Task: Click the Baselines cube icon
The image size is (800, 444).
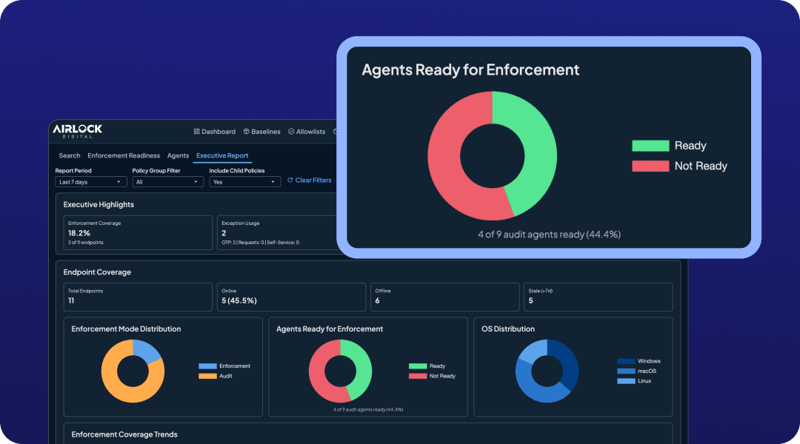Action: coord(246,131)
